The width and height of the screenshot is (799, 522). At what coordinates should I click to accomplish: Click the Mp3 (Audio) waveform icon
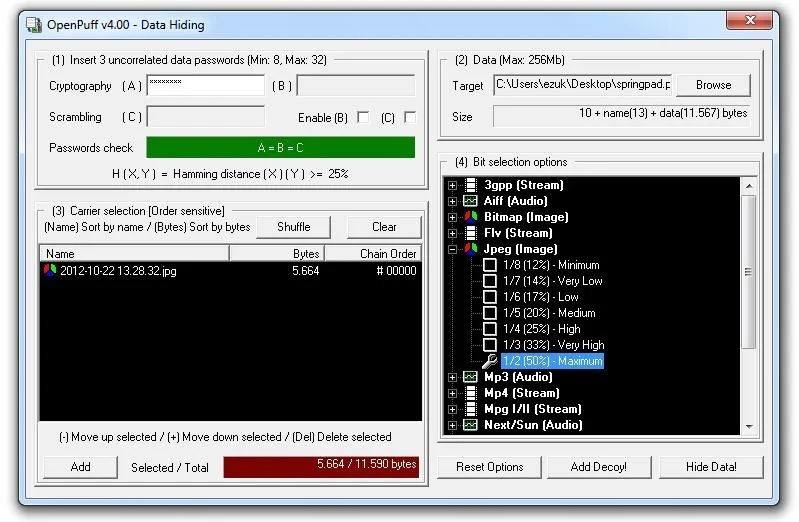pyautogui.click(x=470, y=377)
